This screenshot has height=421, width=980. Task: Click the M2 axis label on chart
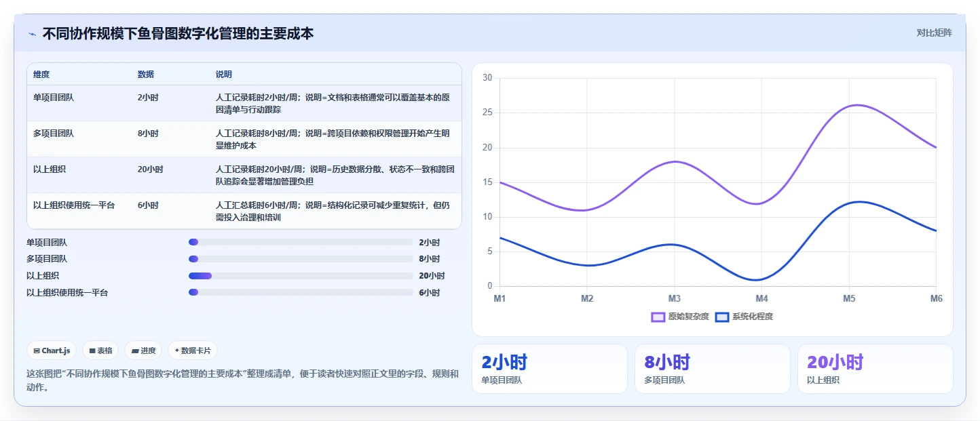coord(587,298)
